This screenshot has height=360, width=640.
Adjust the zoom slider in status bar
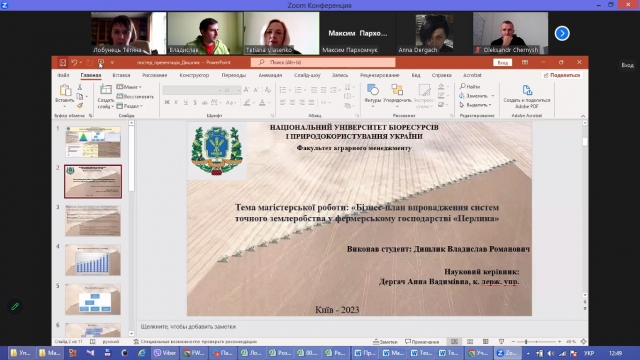(526, 342)
